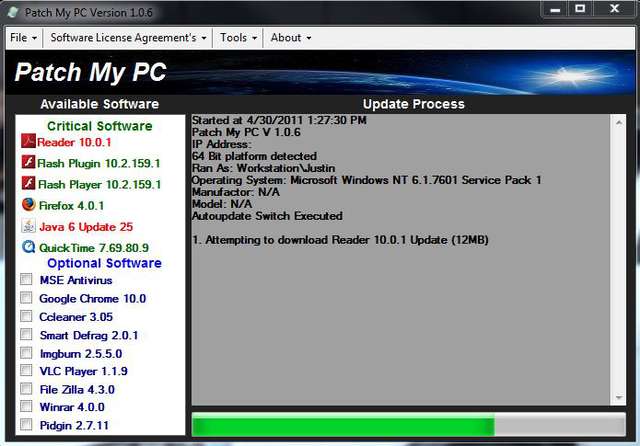Screen dimensions: 640x446
Task: Click the Patch My PC title bar icon
Action: click(13, 12)
